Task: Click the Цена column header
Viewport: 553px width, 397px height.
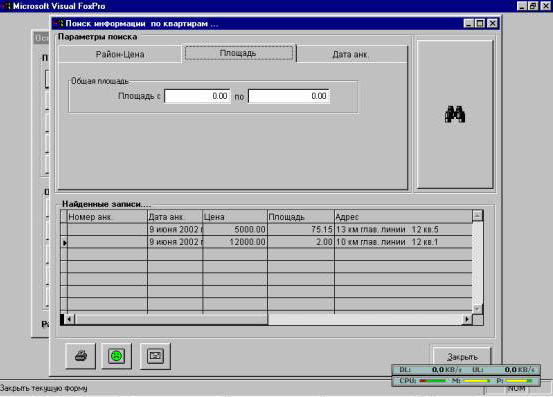Action: tap(235, 217)
